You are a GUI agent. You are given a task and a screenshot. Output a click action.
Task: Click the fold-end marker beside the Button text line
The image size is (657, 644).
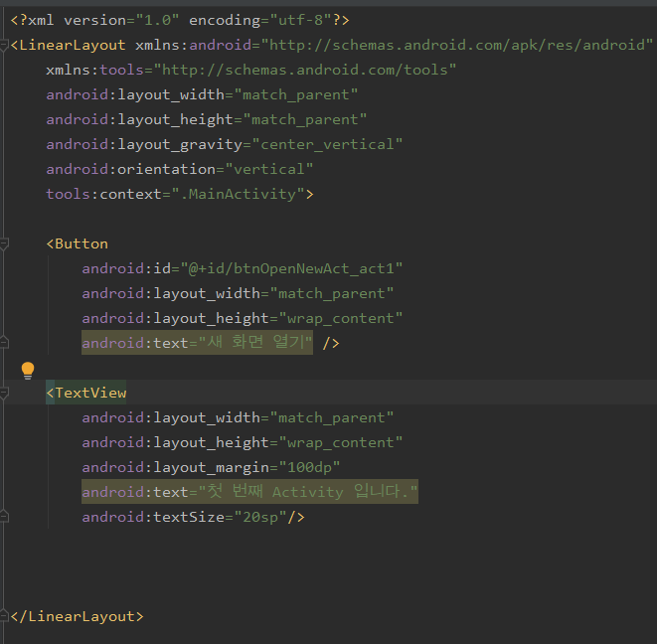[x=4, y=343]
